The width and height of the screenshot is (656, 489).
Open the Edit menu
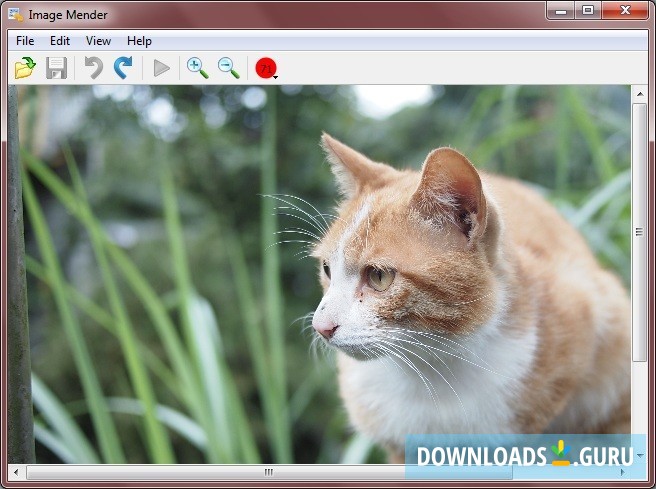pyautogui.click(x=60, y=41)
